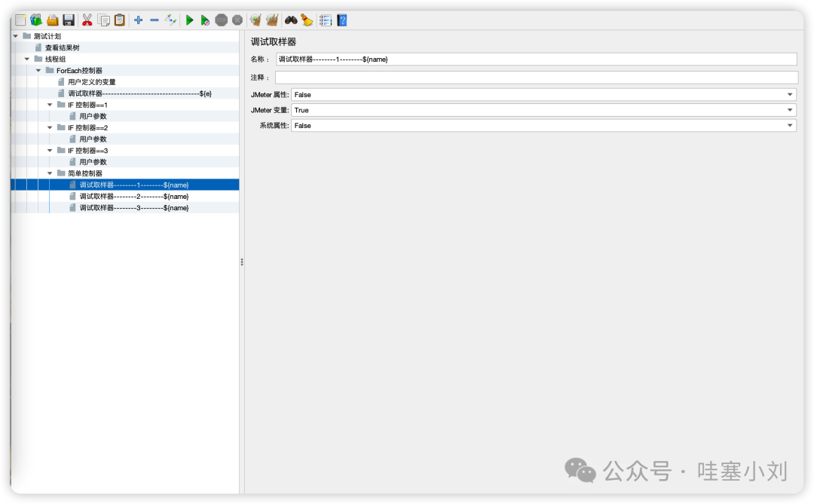Save the test plan with floppy icon
The image size is (814, 504).
(x=69, y=20)
